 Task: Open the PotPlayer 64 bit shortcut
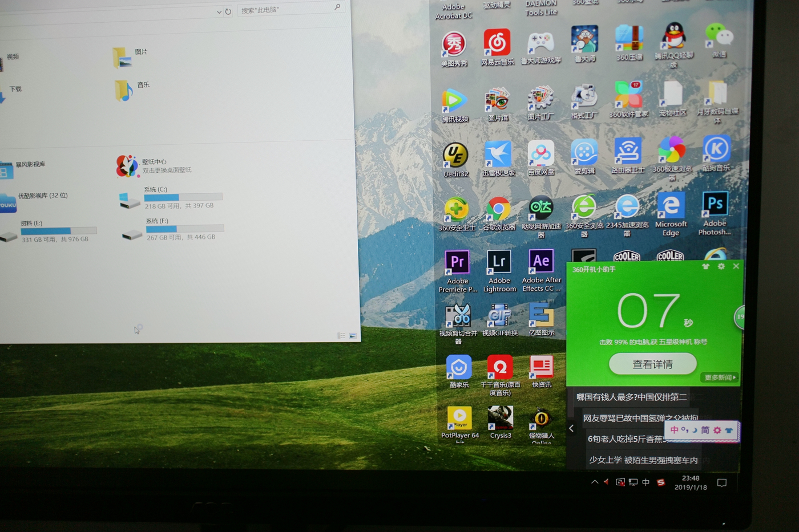coord(459,419)
